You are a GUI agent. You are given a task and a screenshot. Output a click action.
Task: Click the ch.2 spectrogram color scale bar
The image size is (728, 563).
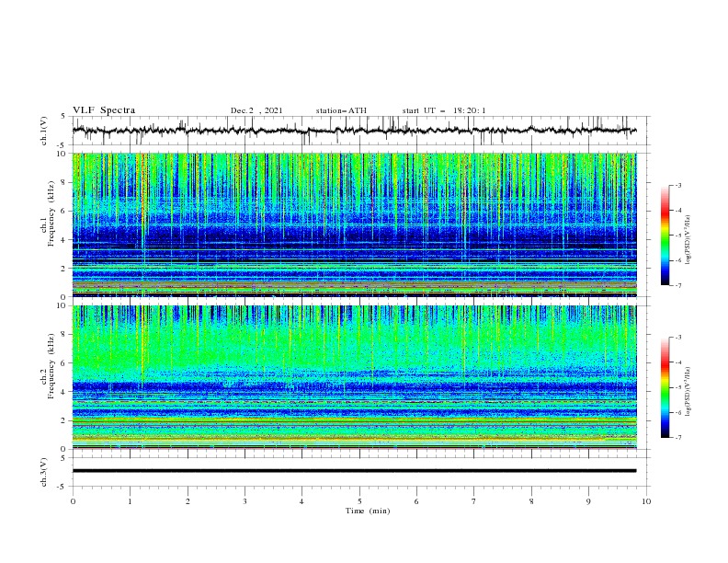pos(665,387)
